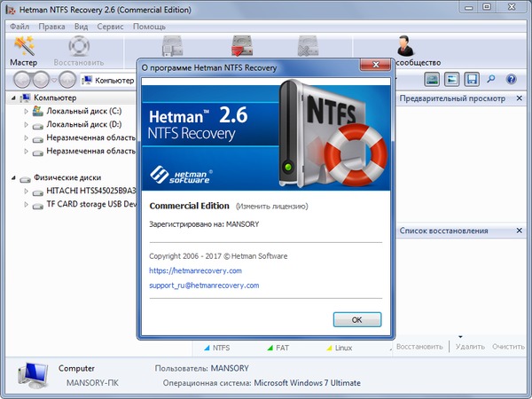Viewport: 532px width, 399px height.
Task: Click the Commercial Edition heading
Action: (x=190, y=206)
